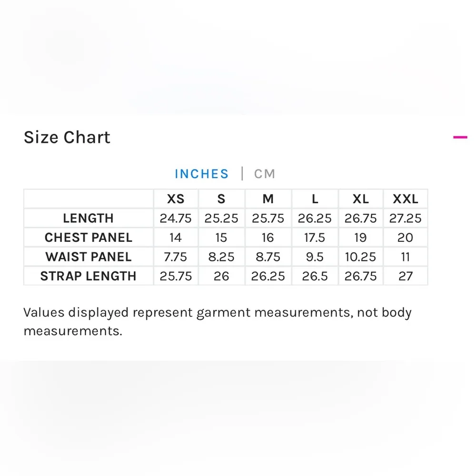This screenshot has height=476, width=476.
Task: Collapse the Size Chart section with pink minus
Action: 460,137
